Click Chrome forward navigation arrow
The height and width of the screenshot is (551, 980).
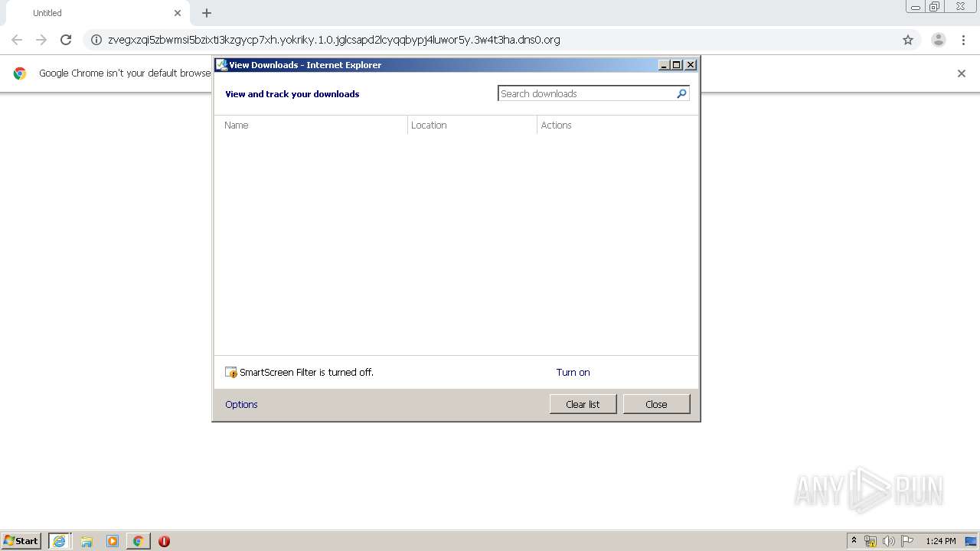tap(41, 40)
